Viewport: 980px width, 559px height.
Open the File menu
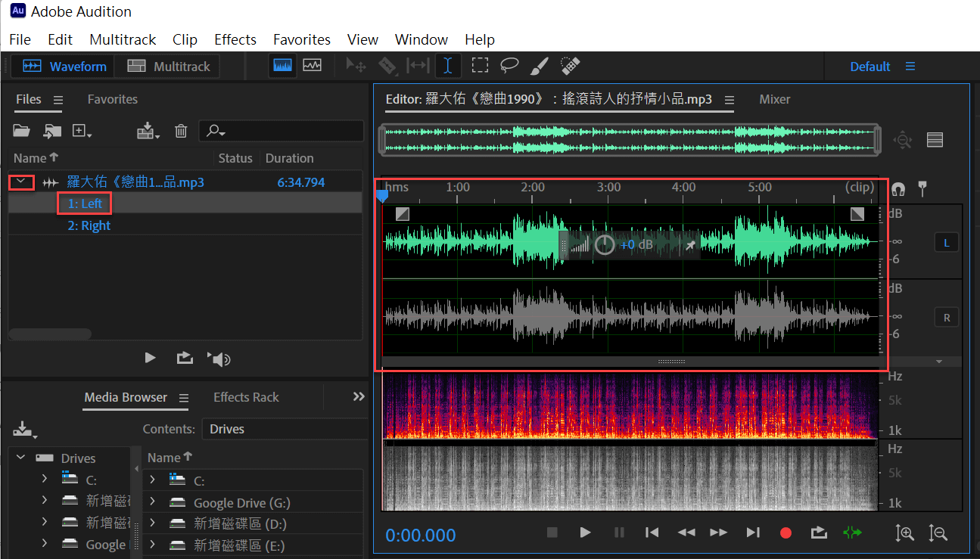pyautogui.click(x=20, y=39)
